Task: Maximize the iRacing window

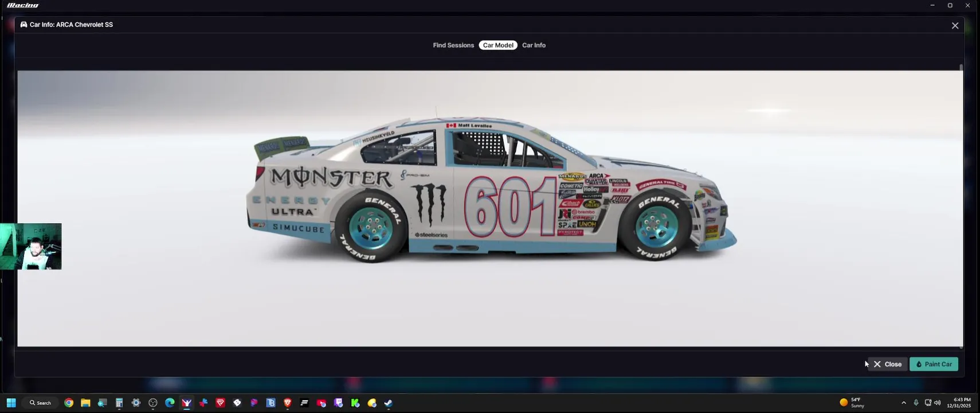Action: click(950, 5)
